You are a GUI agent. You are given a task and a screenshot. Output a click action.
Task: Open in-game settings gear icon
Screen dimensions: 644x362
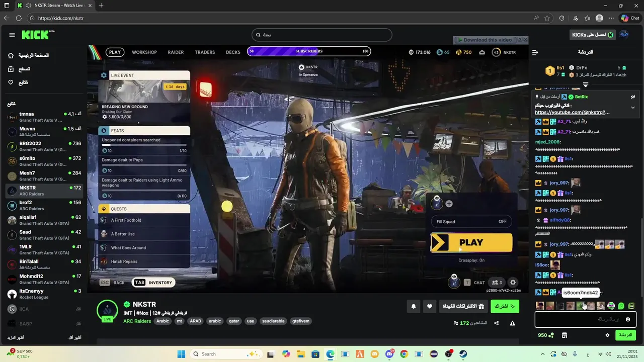click(513, 283)
